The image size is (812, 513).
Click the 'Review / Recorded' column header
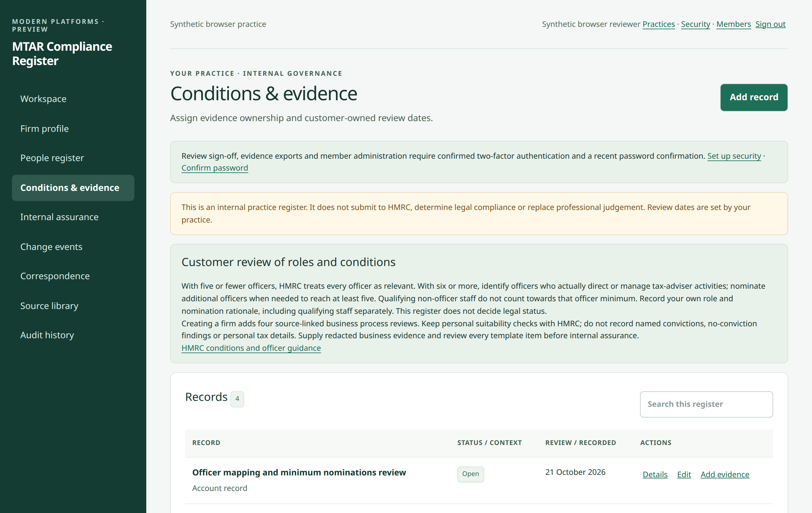[580, 443]
